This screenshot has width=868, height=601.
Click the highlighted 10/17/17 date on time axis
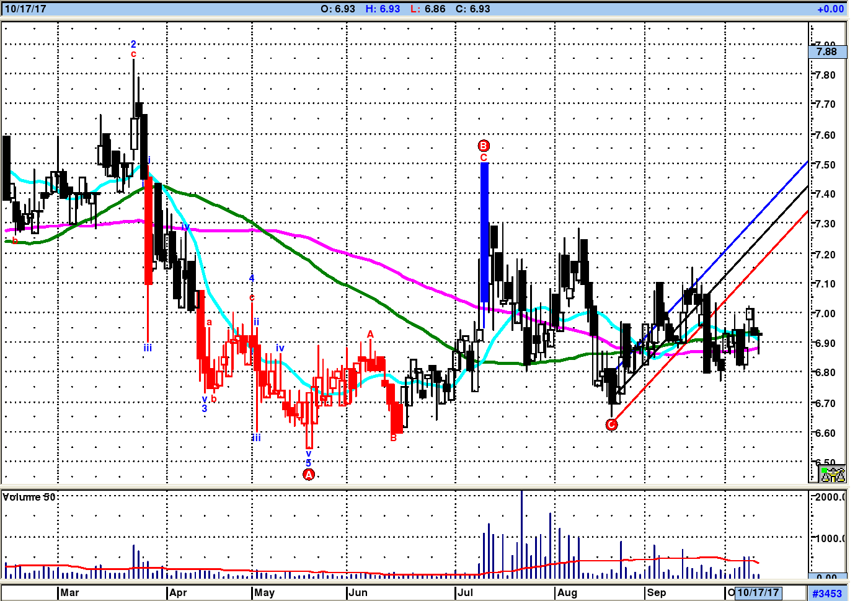[x=758, y=593]
